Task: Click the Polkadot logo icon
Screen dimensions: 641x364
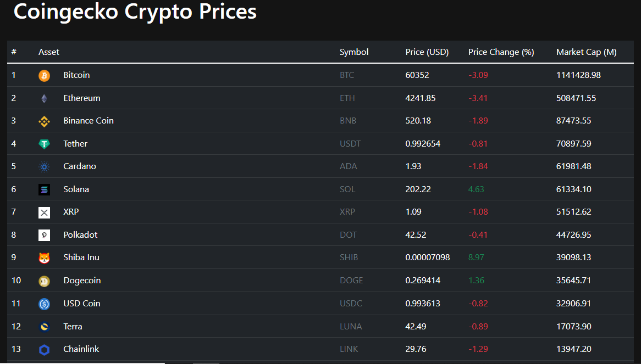Action: pyautogui.click(x=44, y=235)
